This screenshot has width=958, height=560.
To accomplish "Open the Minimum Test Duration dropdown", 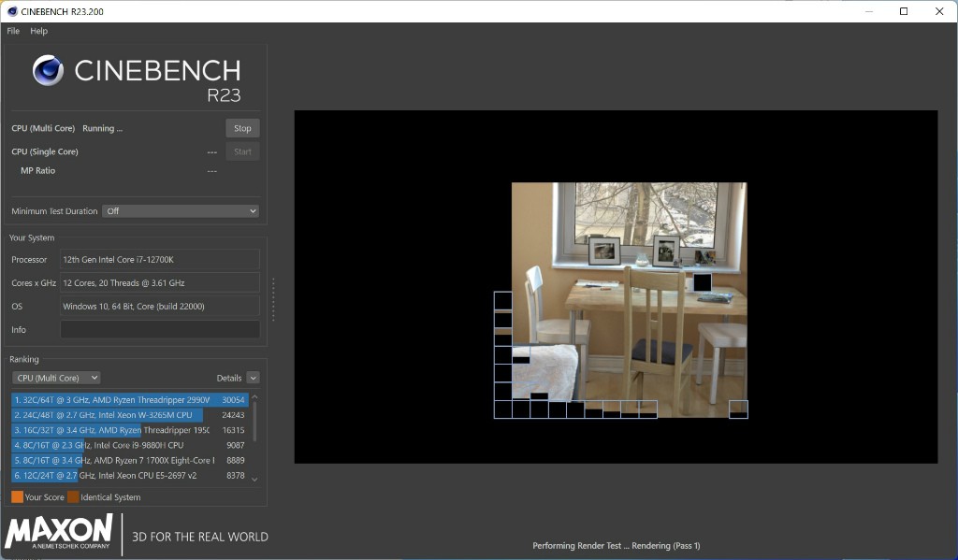I will point(181,211).
